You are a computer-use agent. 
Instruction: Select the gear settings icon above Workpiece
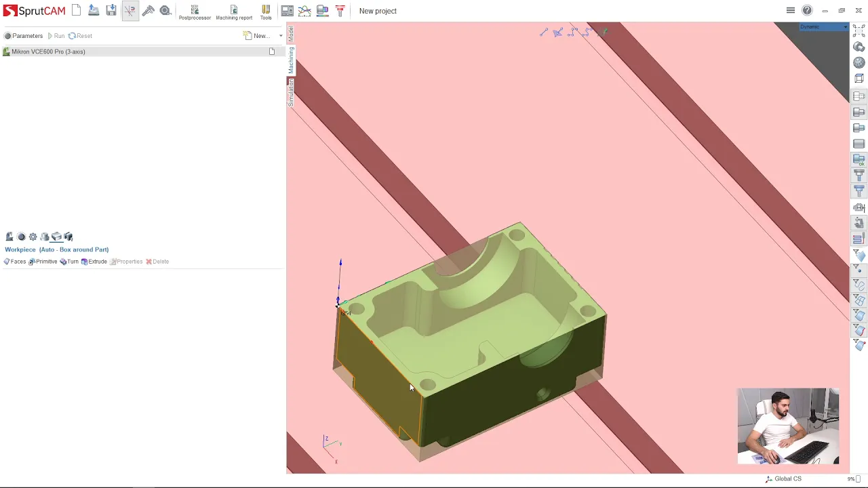point(33,237)
